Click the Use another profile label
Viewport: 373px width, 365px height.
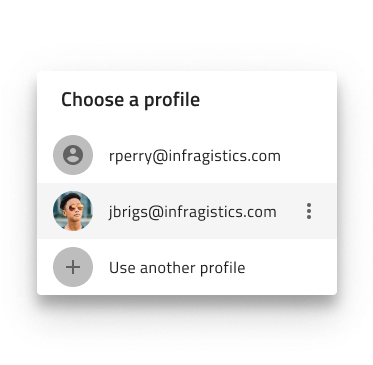[177, 268]
